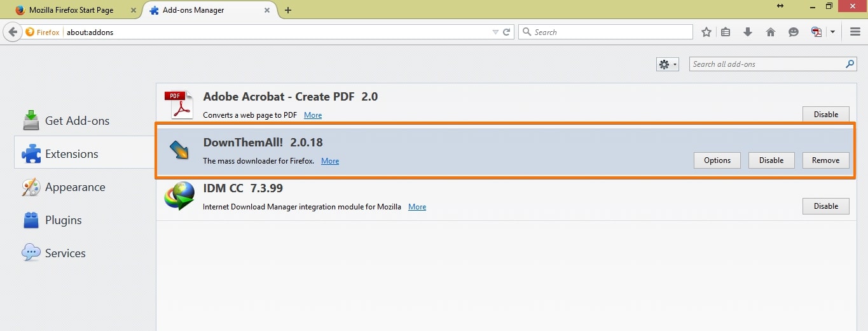The width and height of the screenshot is (868, 331).
Task: Open the add-ons tools gear dropdown
Action: click(668, 64)
